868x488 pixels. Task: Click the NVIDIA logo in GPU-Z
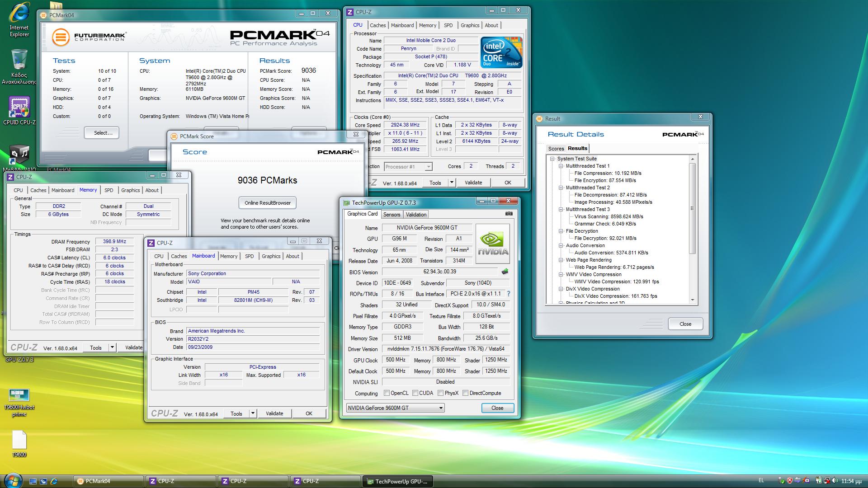tap(493, 244)
